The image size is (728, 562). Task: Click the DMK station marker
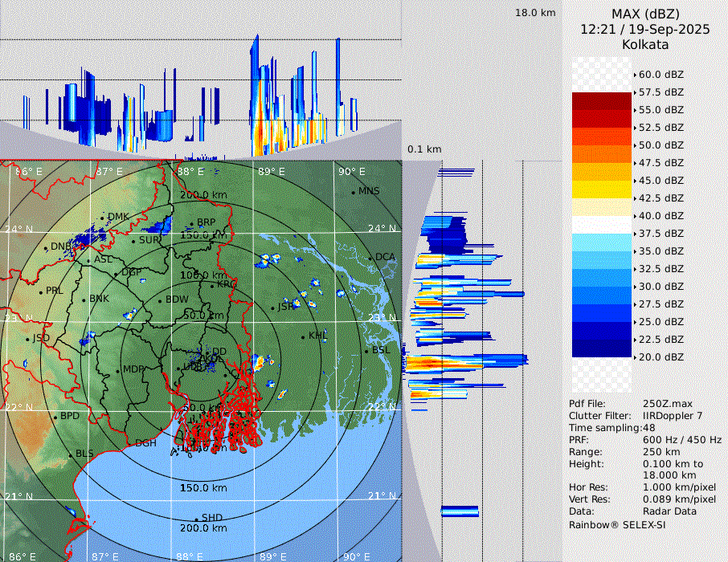pos(103,218)
